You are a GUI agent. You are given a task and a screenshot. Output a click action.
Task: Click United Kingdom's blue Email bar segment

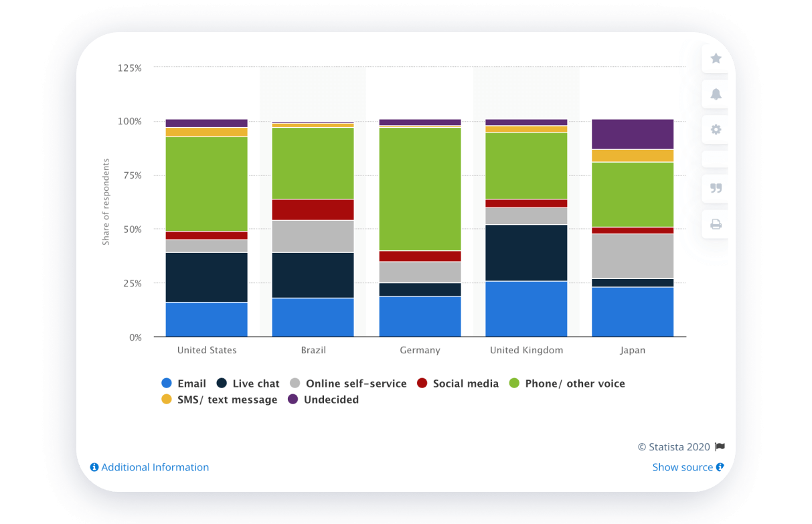(x=526, y=309)
